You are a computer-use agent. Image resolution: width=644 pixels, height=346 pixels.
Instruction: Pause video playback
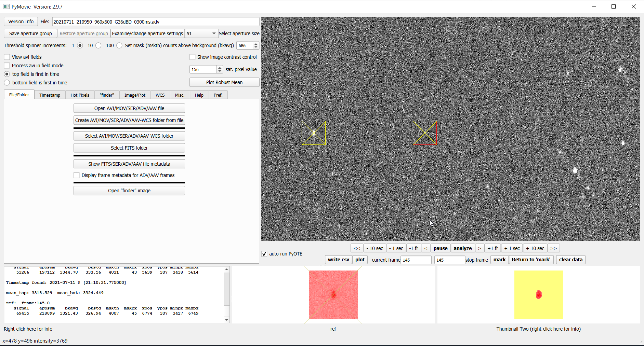[x=440, y=248]
